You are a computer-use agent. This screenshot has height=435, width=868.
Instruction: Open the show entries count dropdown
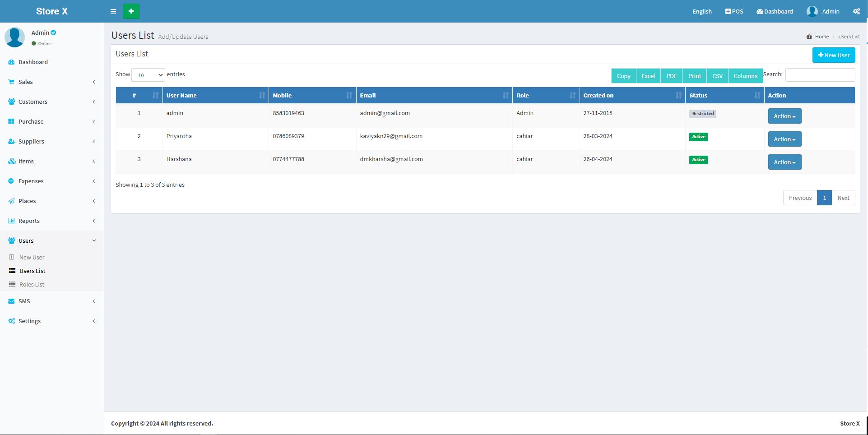tap(148, 75)
